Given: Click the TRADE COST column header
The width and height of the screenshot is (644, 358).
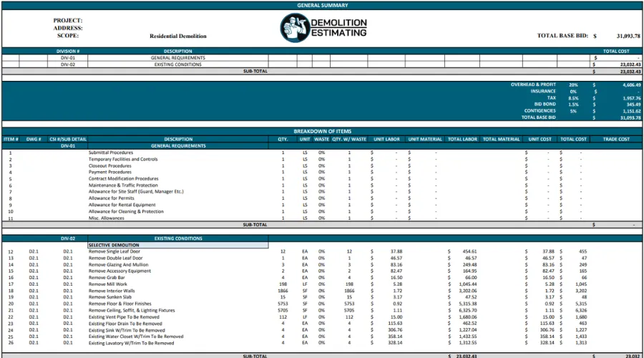Looking at the screenshot, I should point(616,140).
